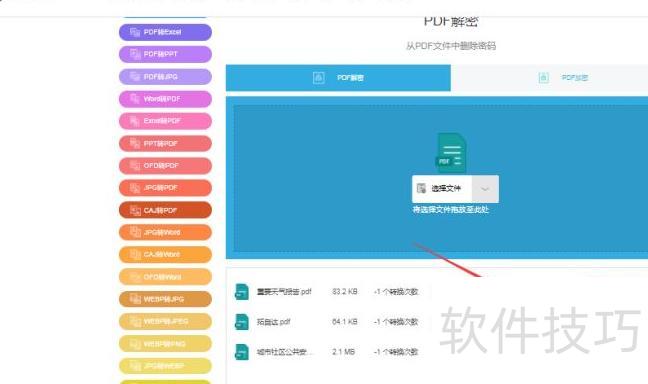The image size is (648, 384).
Task: Click the icon on the WEBP转PNG pill
Action: tap(135, 343)
